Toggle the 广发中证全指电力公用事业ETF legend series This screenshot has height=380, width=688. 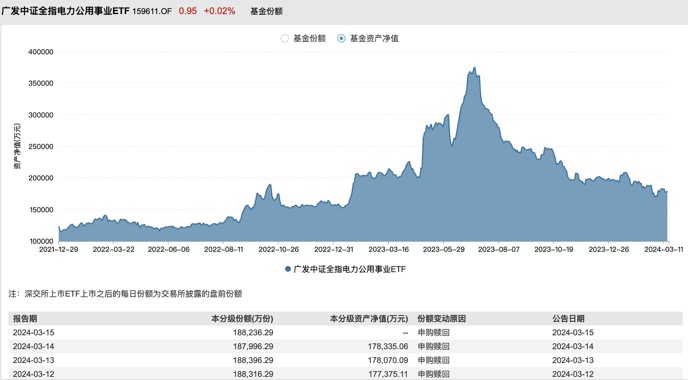345,269
